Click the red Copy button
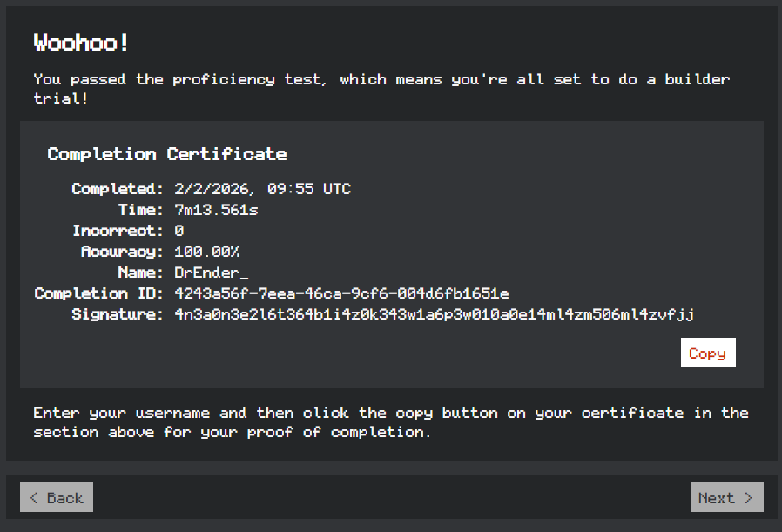This screenshot has height=532, width=782. click(708, 353)
